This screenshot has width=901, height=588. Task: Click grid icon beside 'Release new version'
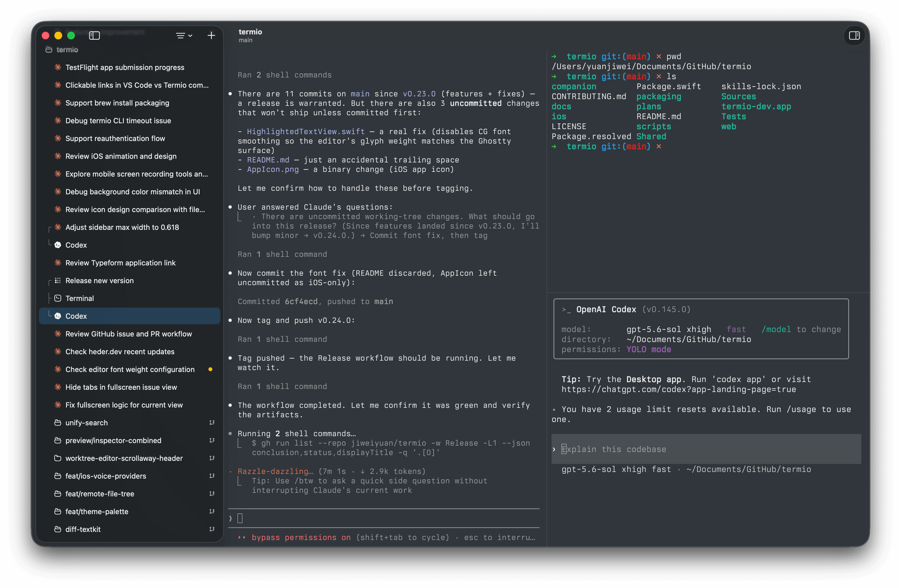click(x=57, y=281)
